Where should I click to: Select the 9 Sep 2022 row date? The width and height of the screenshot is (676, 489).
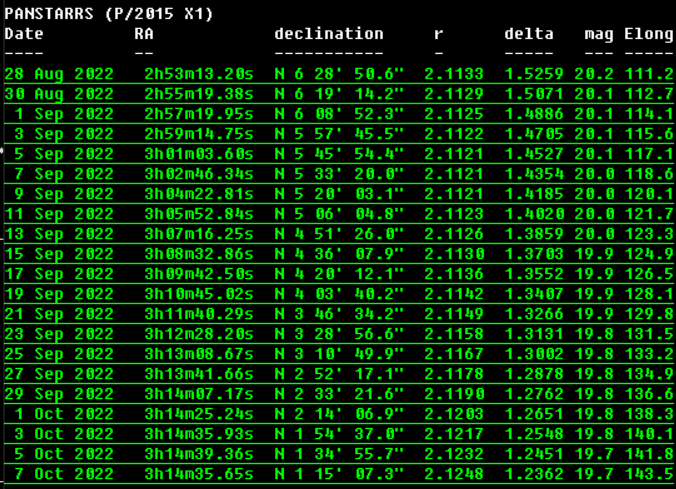pos(59,191)
